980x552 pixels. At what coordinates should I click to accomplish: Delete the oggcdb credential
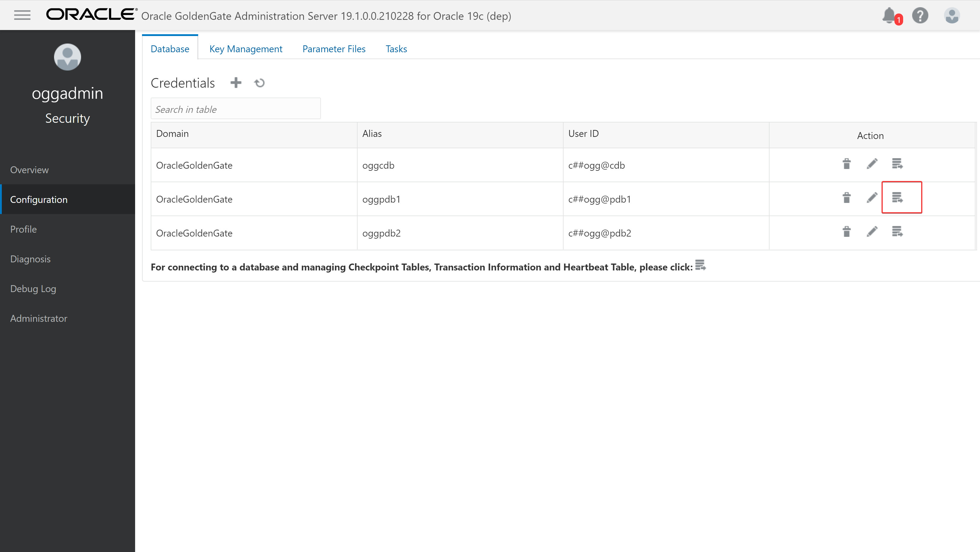point(846,164)
